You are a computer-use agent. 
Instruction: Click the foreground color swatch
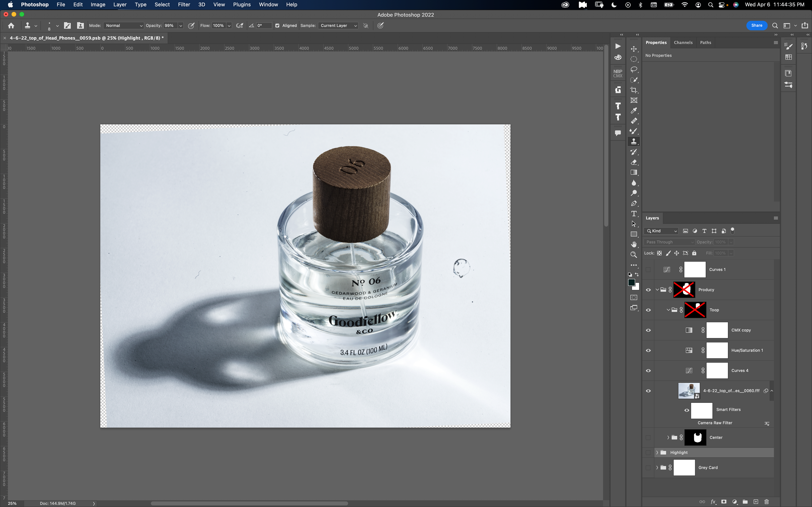(x=631, y=282)
